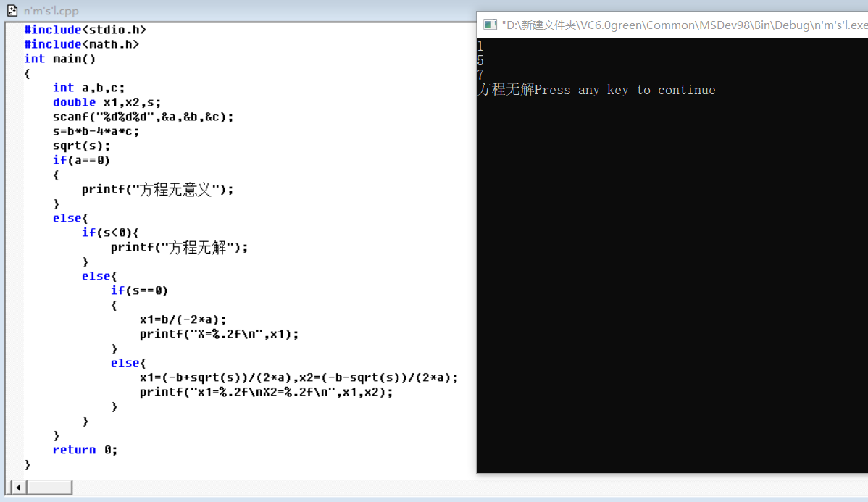Click the if(s==0) line
The height and width of the screenshot is (502, 868).
(139, 290)
